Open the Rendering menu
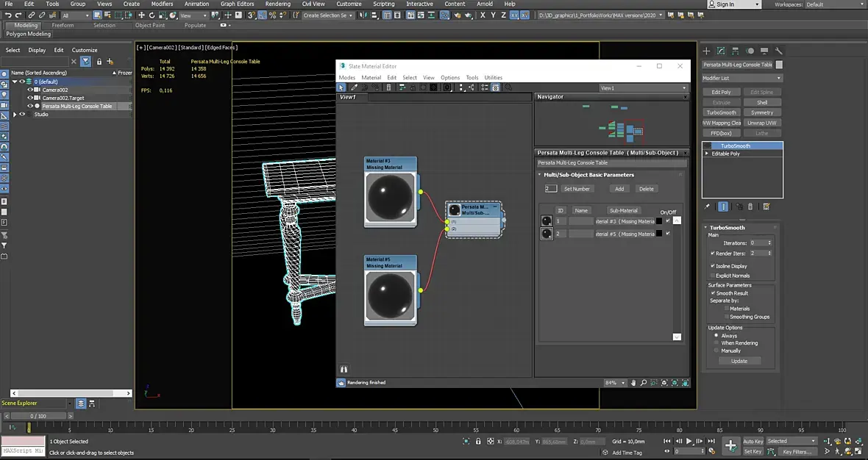868x460 pixels. 277,4
